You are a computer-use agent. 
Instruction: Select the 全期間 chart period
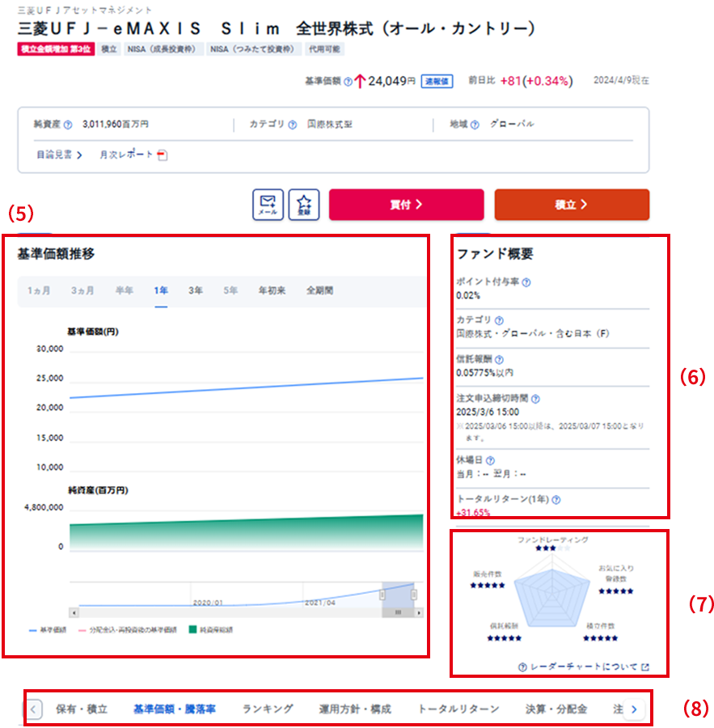319,290
